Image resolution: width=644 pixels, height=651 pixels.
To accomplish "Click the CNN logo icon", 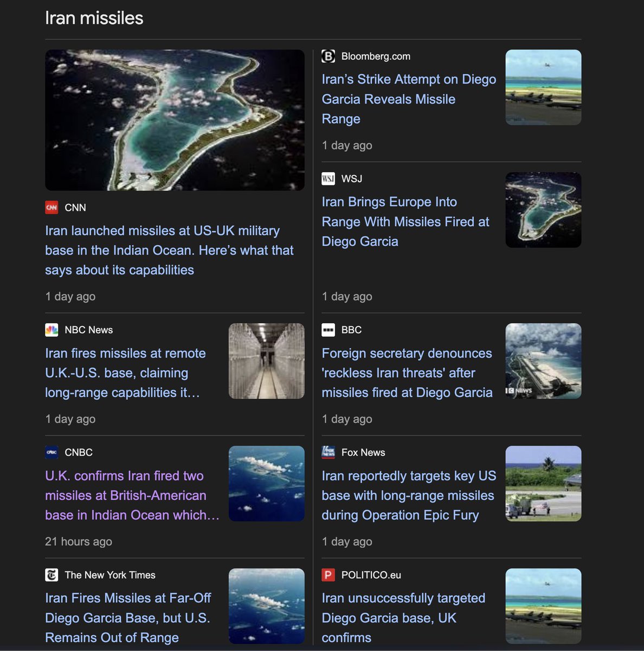I will click(x=51, y=208).
